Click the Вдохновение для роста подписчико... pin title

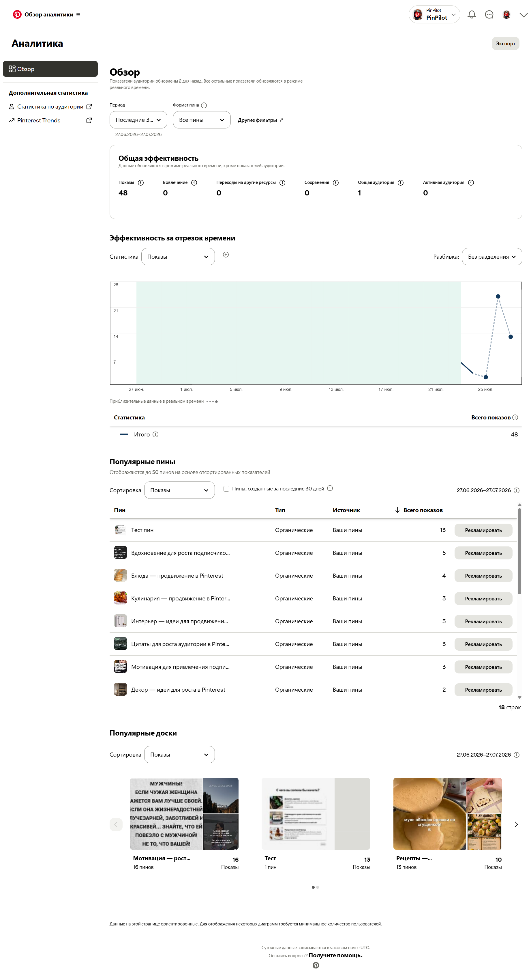click(181, 553)
